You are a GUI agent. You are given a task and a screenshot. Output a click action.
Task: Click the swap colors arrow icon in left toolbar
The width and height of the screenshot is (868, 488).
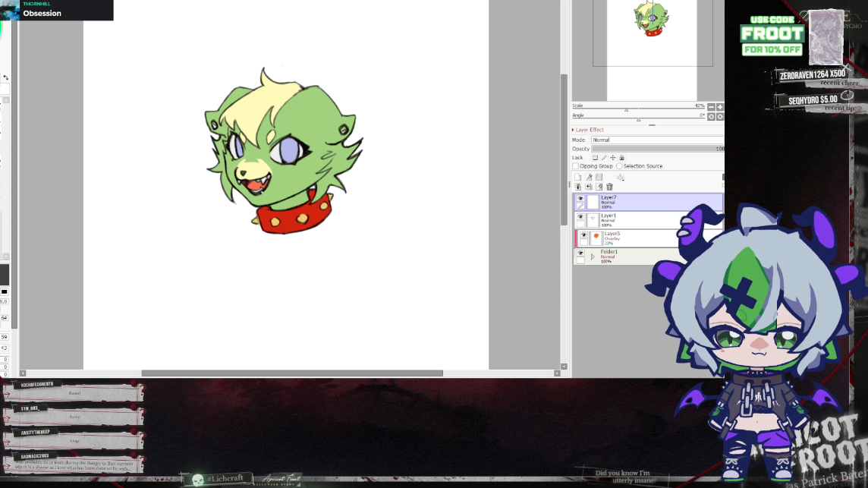point(5,77)
